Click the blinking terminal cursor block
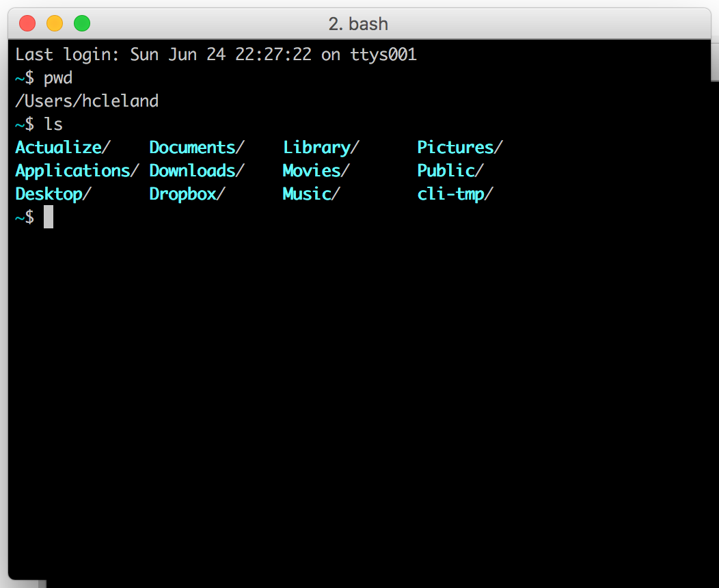This screenshot has height=588, width=719. click(47, 217)
